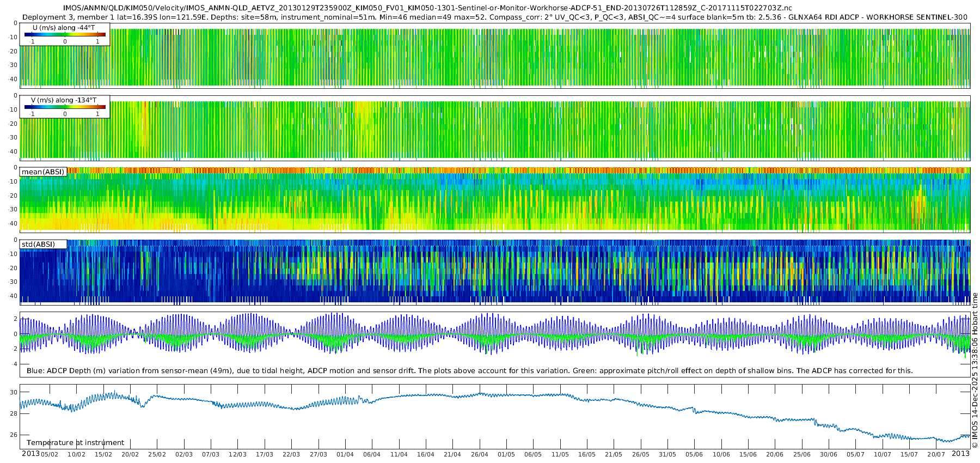This screenshot has height=463, width=980.
Task: Select the 05/02 date tick label
Action: click(x=50, y=454)
